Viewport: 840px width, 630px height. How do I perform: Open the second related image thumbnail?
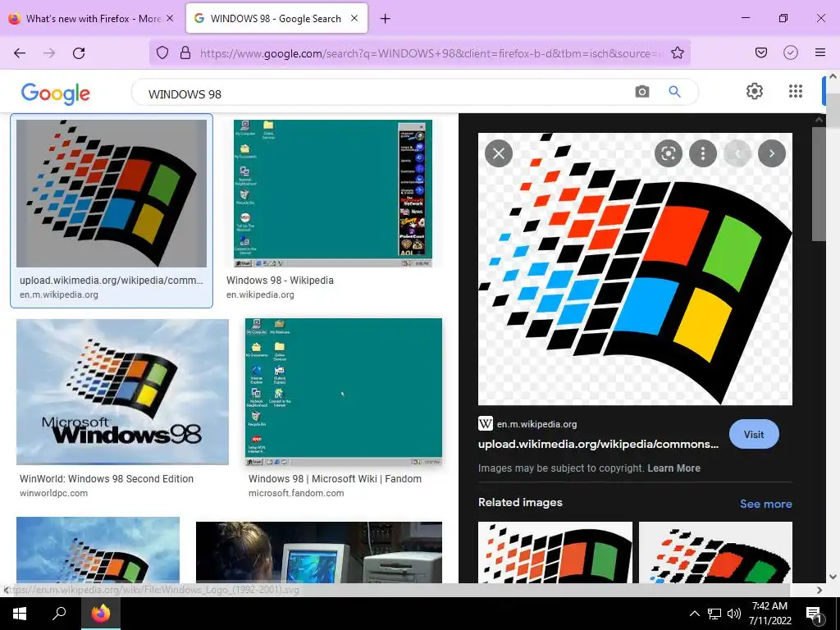(x=715, y=552)
